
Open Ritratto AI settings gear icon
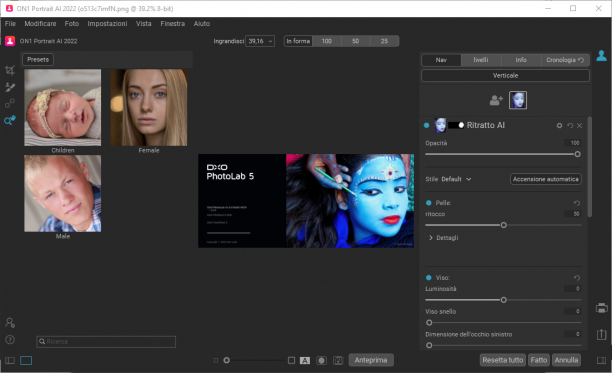click(x=559, y=126)
